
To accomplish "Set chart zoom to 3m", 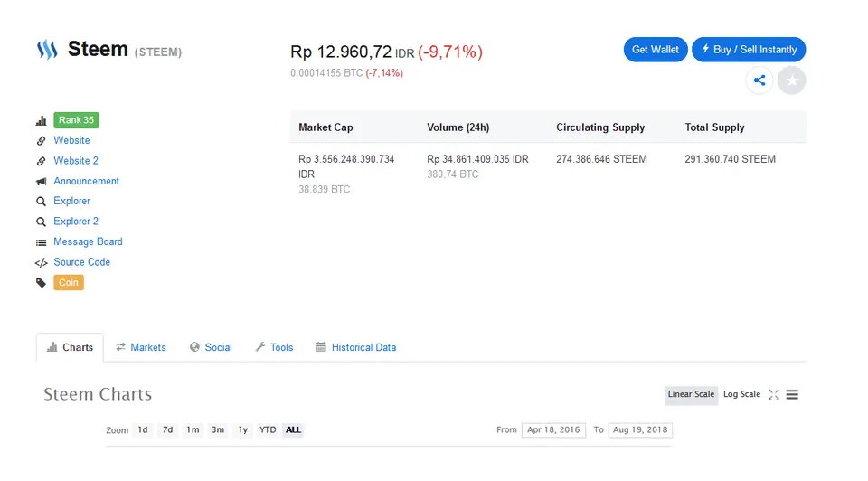I will click(218, 430).
